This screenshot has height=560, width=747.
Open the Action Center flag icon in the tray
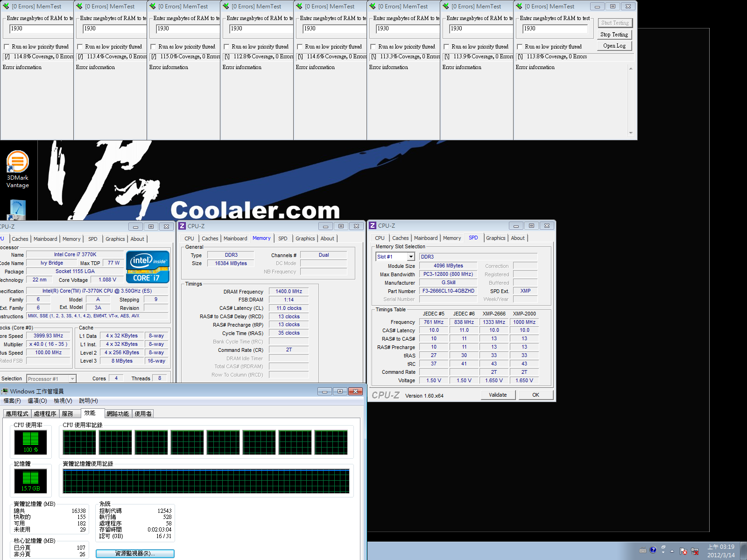coord(684,551)
